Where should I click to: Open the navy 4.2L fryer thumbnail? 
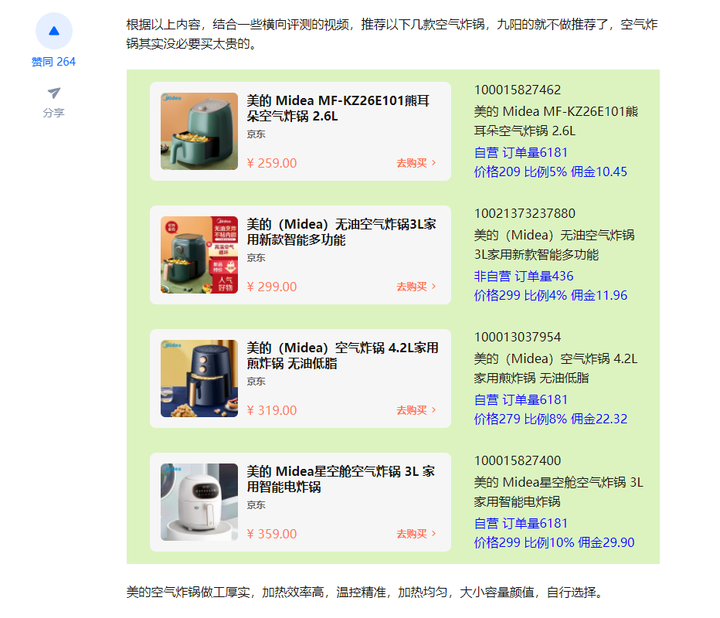pos(199,378)
